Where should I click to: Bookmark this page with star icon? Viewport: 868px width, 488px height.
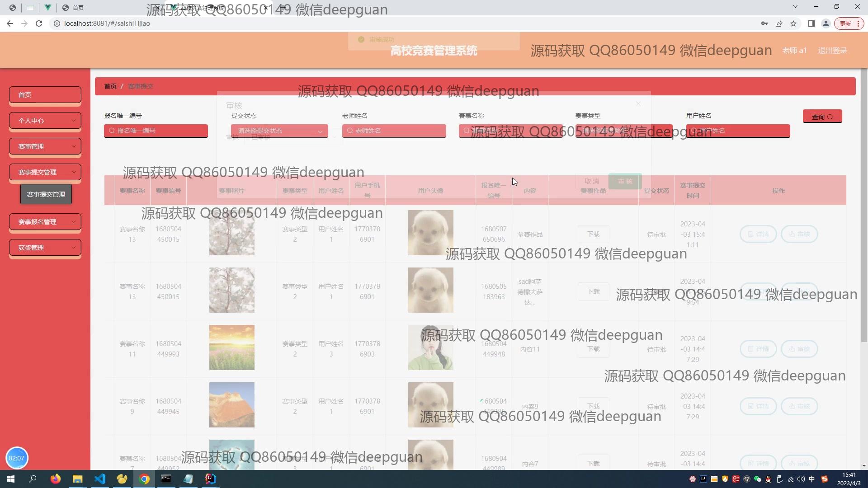click(x=793, y=23)
